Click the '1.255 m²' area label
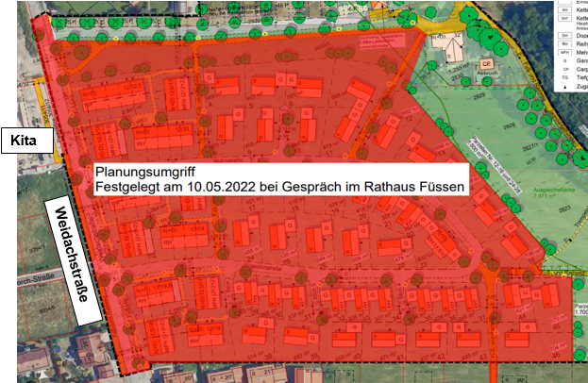The width and height of the screenshot is (588, 383). tap(460, 68)
